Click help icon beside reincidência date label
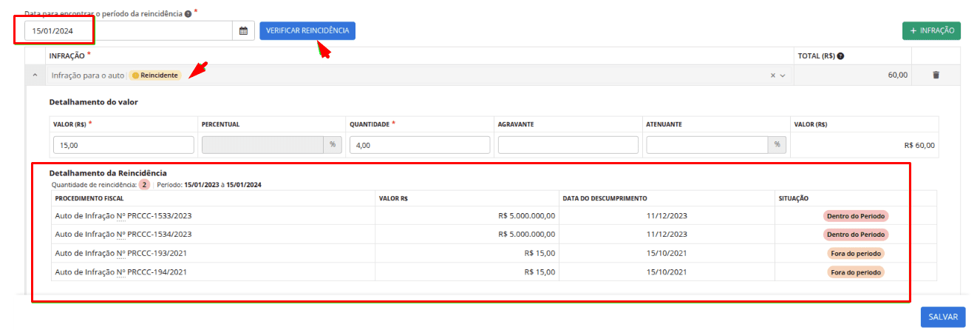The height and width of the screenshot is (330, 980). point(188,14)
